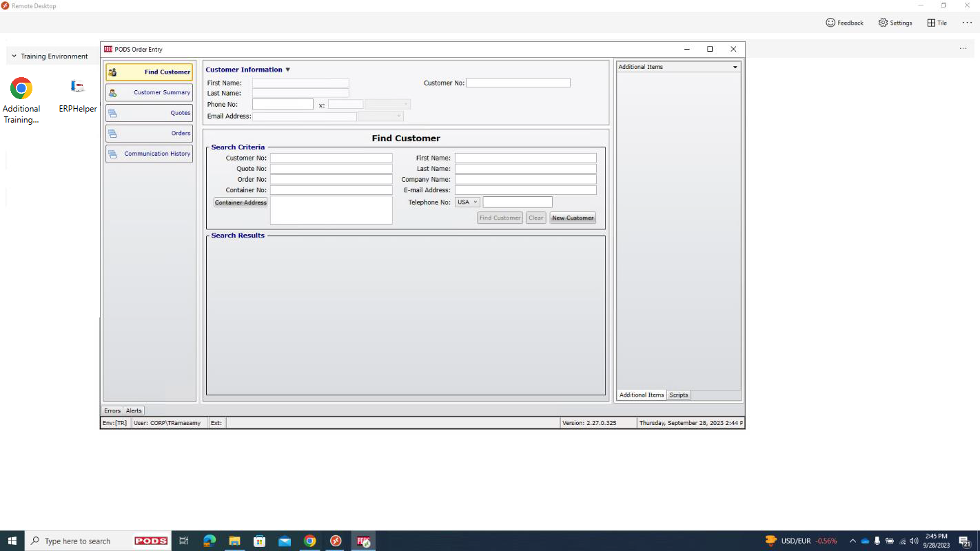Viewport: 980px width, 551px height.
Task: Click the Container Address text area
Action: [331, 210]
